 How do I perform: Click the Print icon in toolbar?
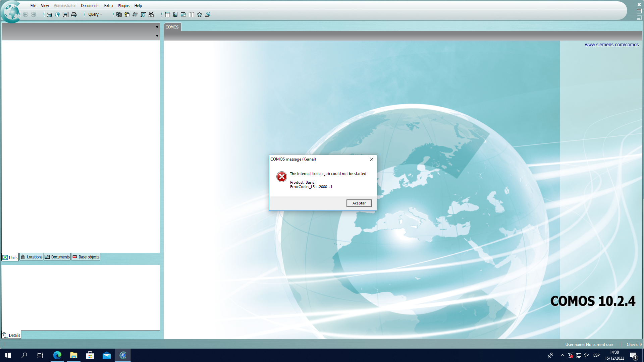click(74, 14)
